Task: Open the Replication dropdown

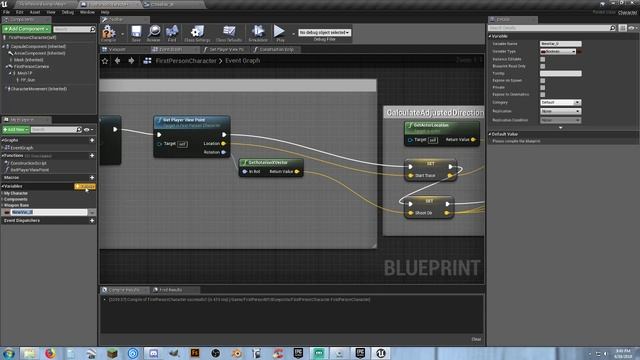Action: [x=560, y=111]
